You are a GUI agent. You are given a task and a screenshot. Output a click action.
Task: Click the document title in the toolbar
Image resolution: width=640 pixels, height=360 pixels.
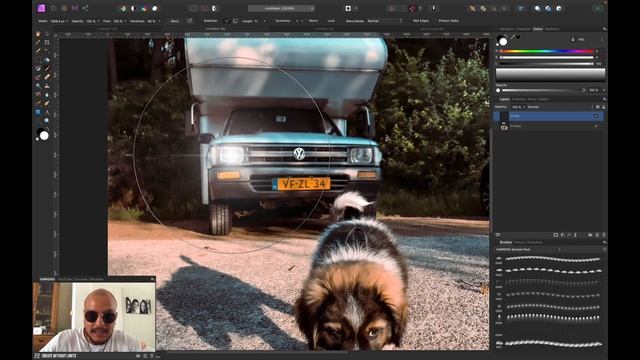pyautogui.click(x=281, y=8)
